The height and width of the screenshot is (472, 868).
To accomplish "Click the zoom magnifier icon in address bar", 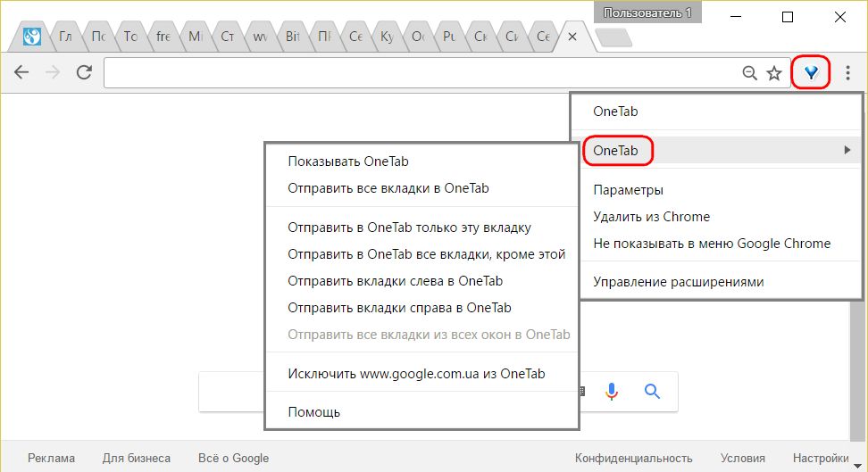I will (x=749, y=72).
